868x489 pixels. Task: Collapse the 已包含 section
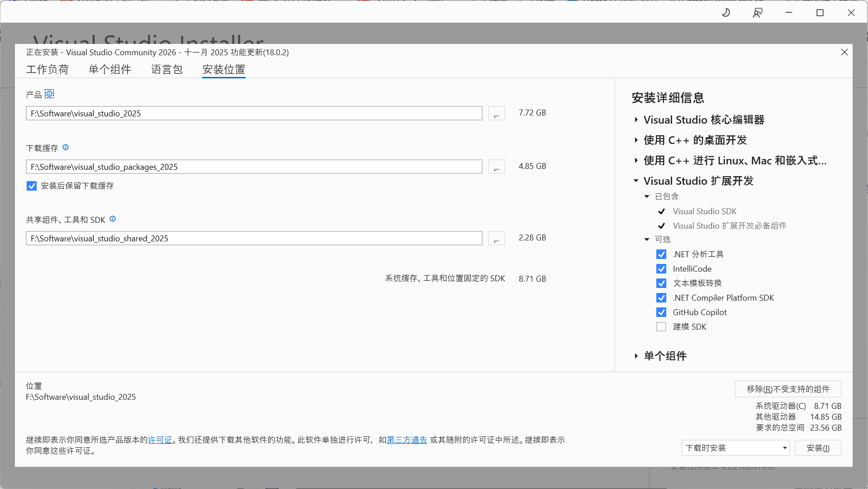click(x=647, y=197)
